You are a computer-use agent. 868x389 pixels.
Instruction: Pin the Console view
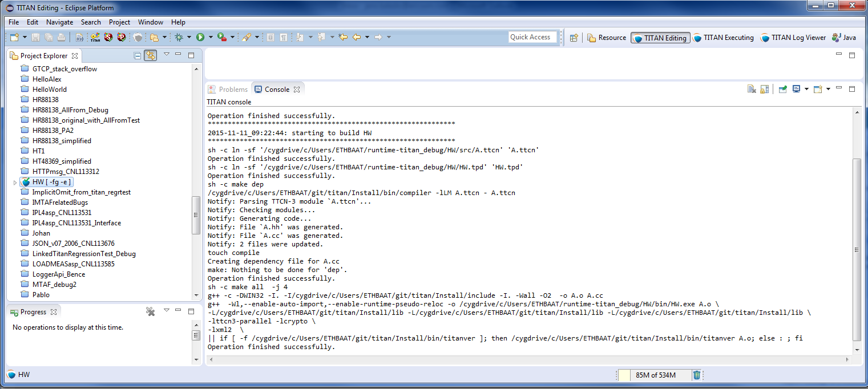[x=783, y=89]
